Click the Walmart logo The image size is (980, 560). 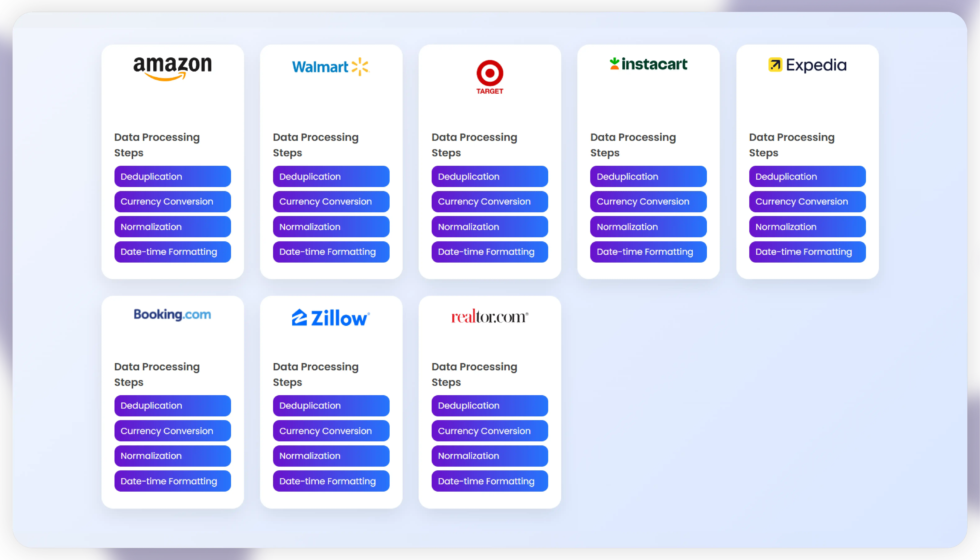(330, 67)
